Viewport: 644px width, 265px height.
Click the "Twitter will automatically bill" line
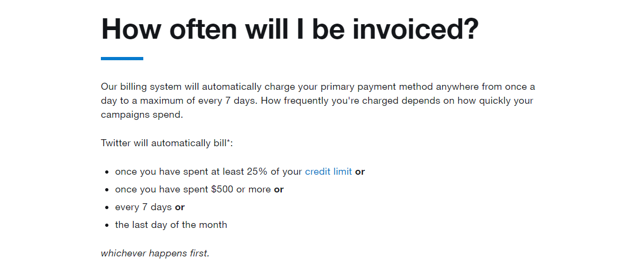(x=167, y=144)
